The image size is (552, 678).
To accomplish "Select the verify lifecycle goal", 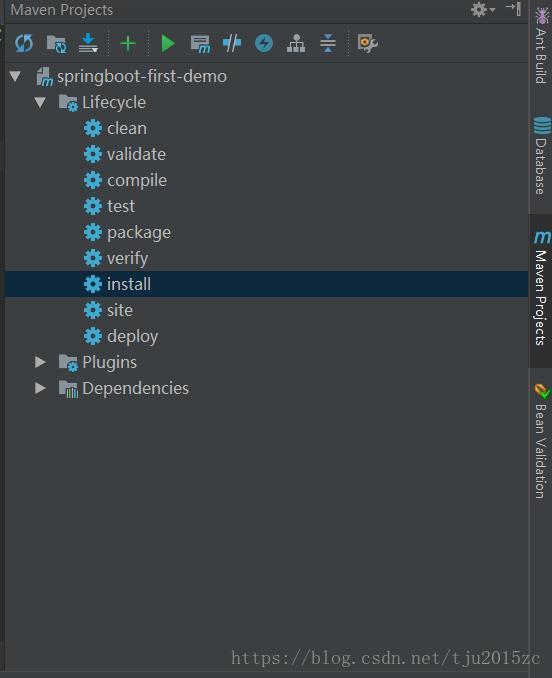I will point(127,259).
